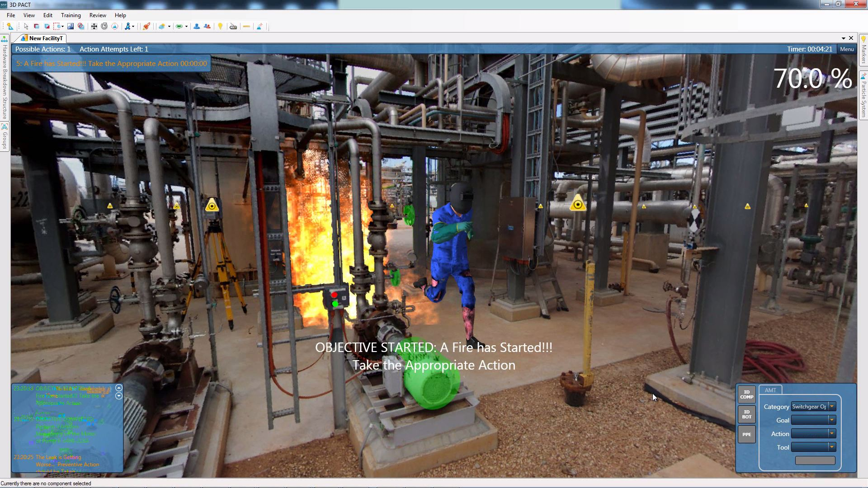The height and width of the screenshot is (488, 868).
Task: Click the picture image toolbar icon
Action: point(71,27)
